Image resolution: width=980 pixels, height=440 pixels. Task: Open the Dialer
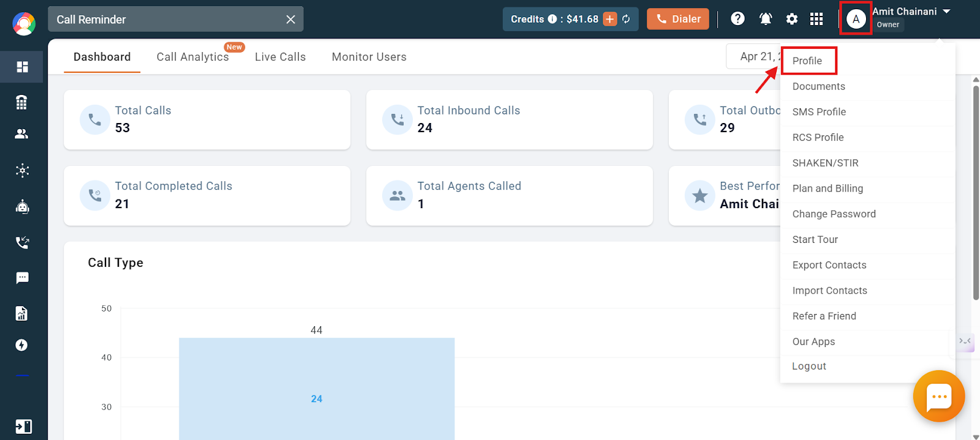(678, 19)
